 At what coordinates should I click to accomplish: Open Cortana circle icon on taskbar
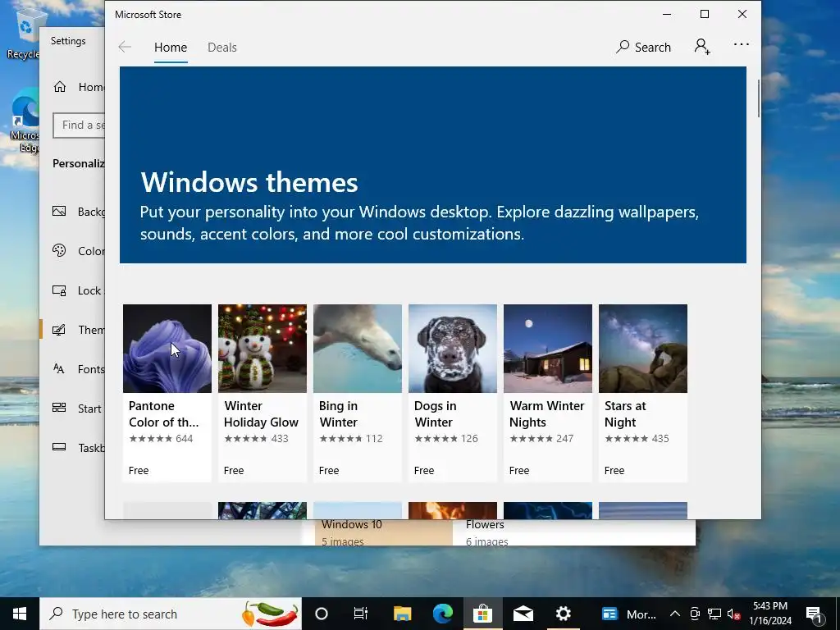(322, 614)
